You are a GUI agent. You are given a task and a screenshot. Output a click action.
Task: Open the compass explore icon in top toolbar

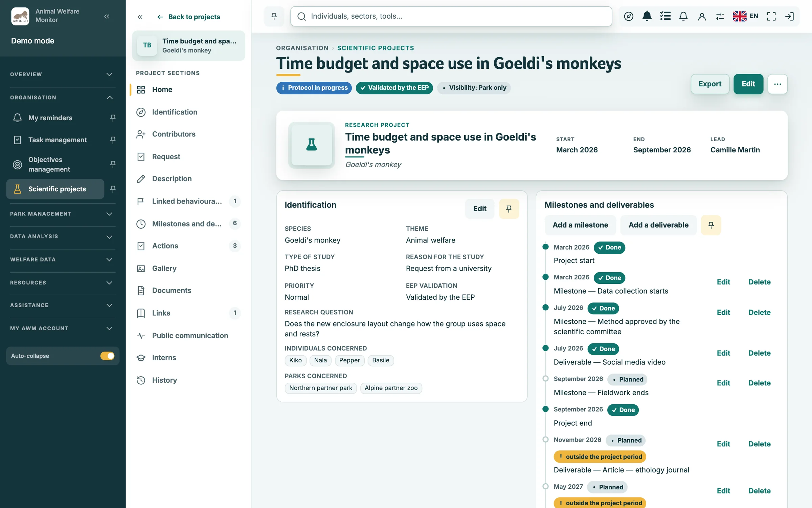coord(628,16)
